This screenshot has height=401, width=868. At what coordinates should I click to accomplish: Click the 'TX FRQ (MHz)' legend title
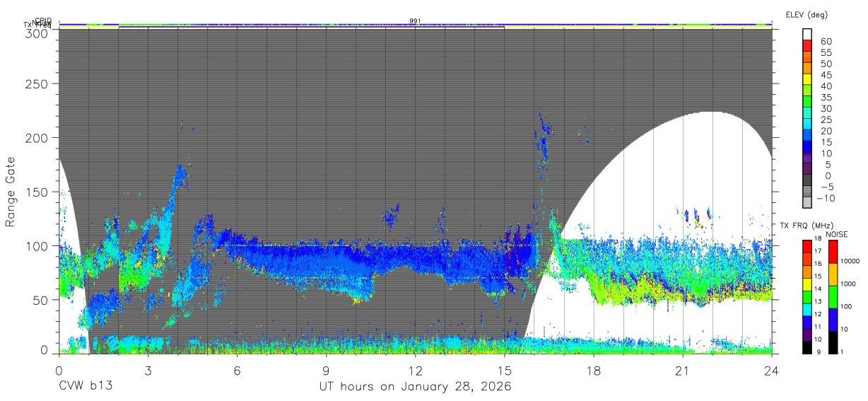pos(807,225)
